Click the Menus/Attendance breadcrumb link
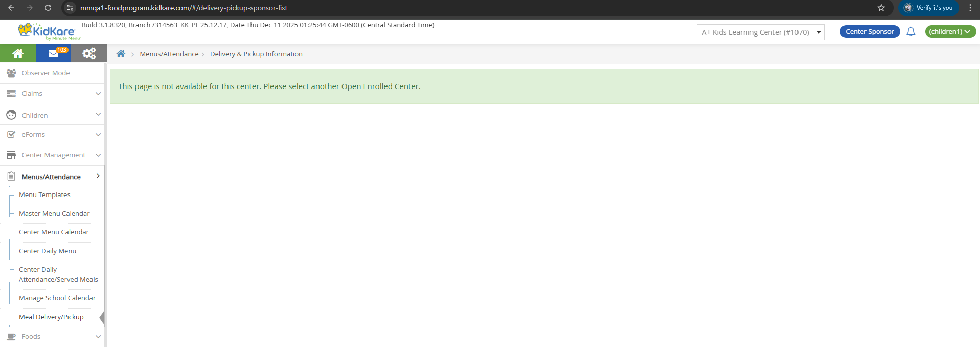The width and height of the screenshot is (980, 347). (x=169, y=54)
